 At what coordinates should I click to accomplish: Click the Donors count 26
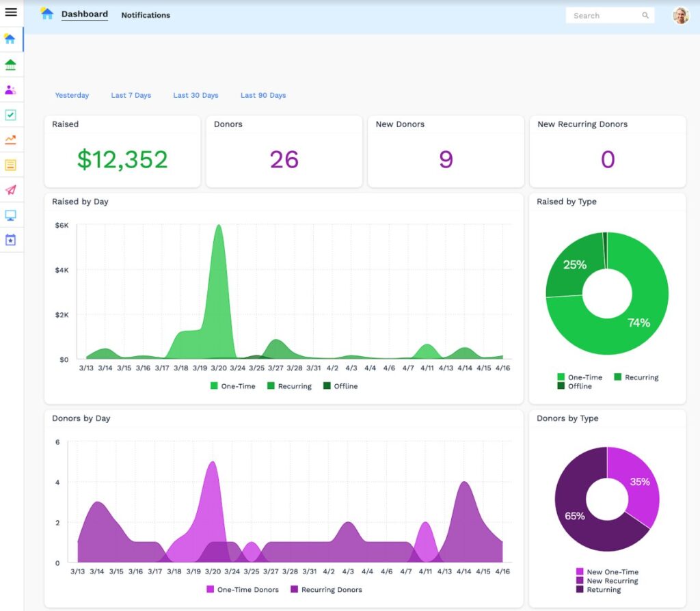(x=284, y=159)
